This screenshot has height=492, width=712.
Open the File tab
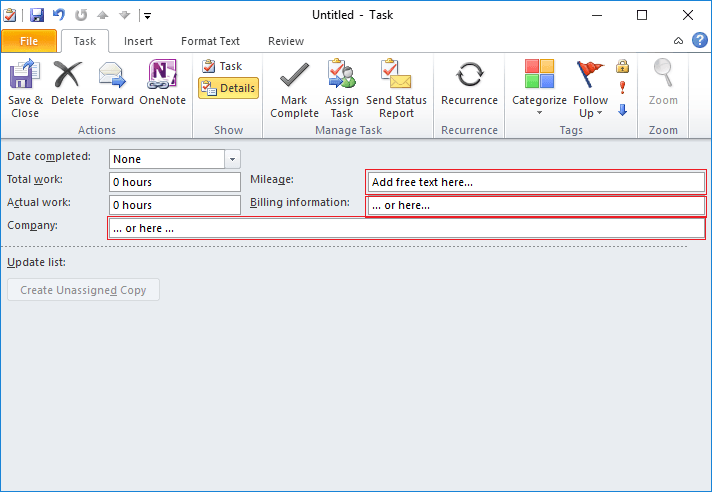29,41
